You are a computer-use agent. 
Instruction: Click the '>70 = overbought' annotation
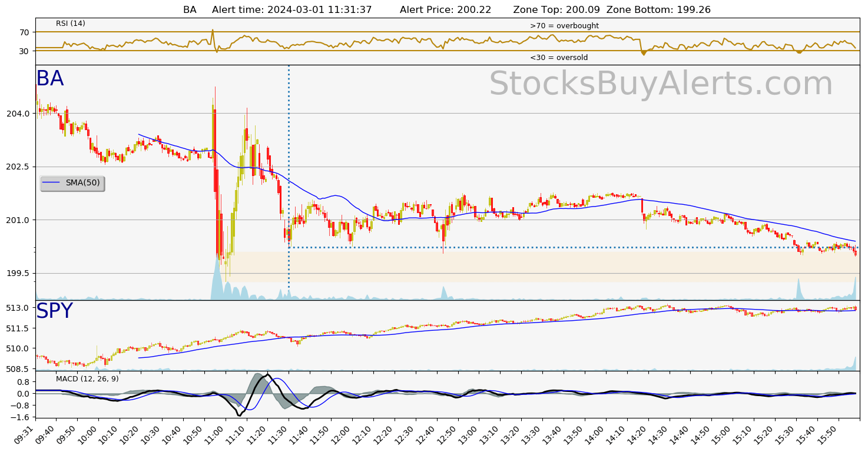pyautogui.click(x=564, y=26)
